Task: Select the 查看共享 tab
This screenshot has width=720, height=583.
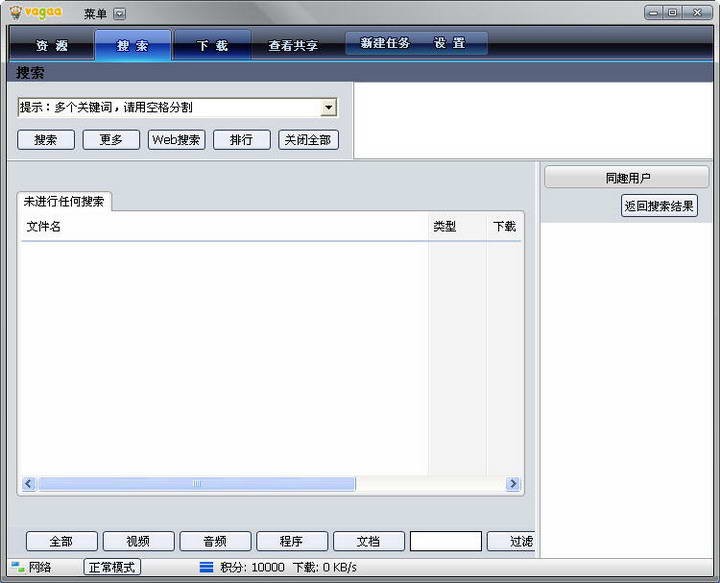Action: (293, 45)
